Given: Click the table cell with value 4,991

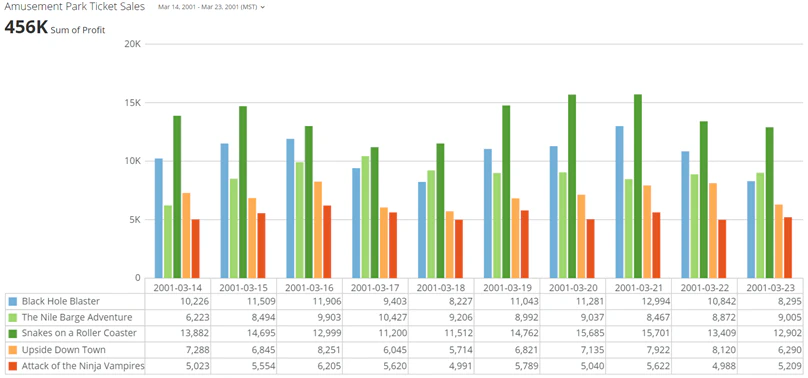Looking at the screenshot, I should [441, 367].
